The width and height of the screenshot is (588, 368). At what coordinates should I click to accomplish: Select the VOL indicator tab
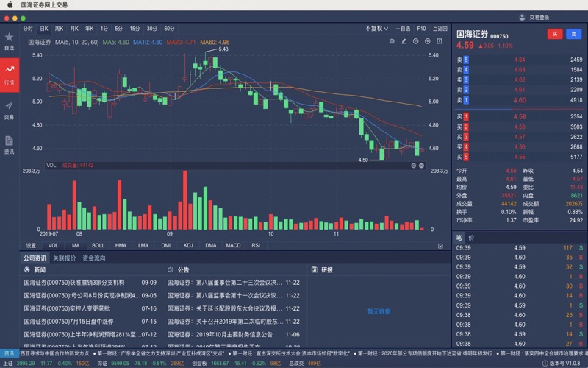(x=53, y=246)
